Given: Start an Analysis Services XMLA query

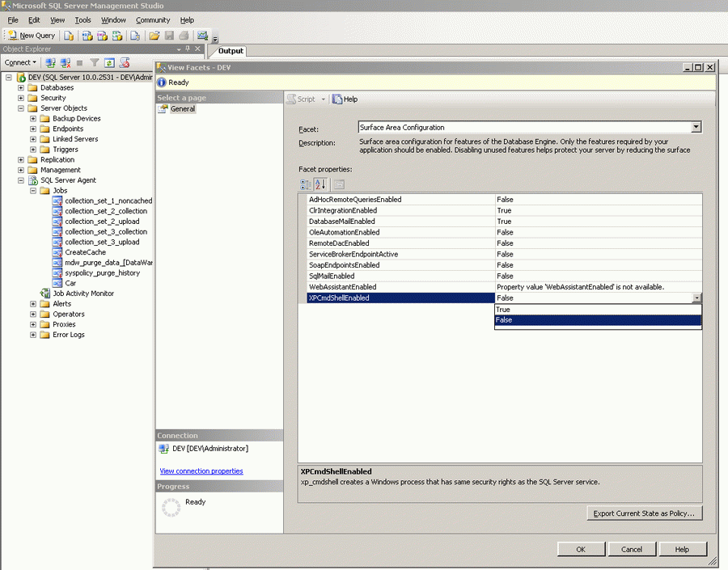Looking at the screenshot, I should [x=117, y=36].
